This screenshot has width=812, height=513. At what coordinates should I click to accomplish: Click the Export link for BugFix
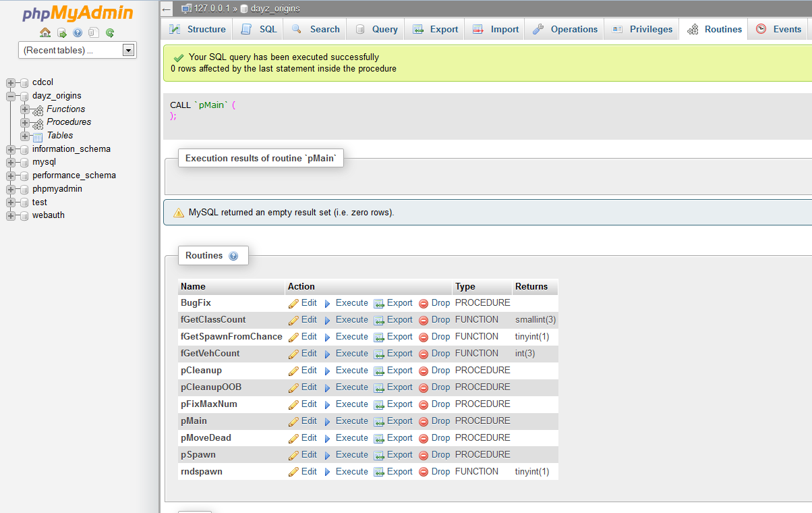click(400, 303)
